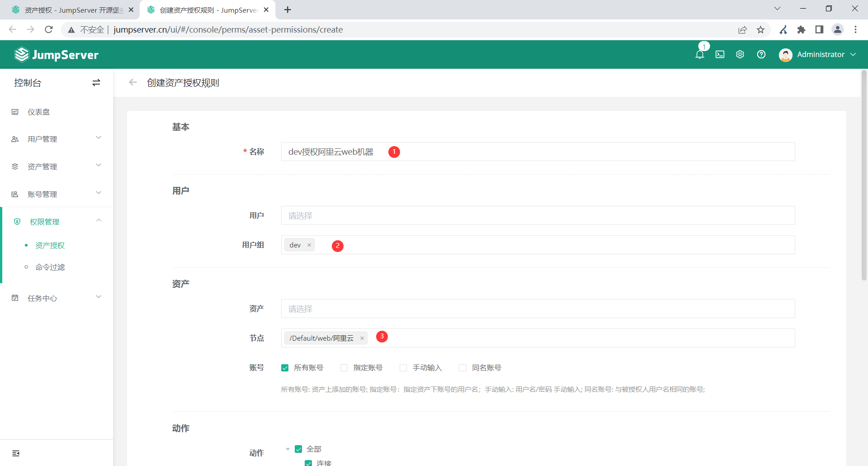Click the JumpServer logo
The height and width of the screenshot is (466, 868).
click(57, 55)
